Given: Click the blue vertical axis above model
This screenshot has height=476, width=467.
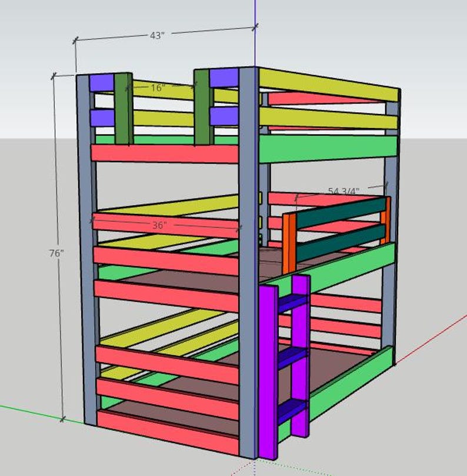Looking at the screenshot, I should pos(255,33).
